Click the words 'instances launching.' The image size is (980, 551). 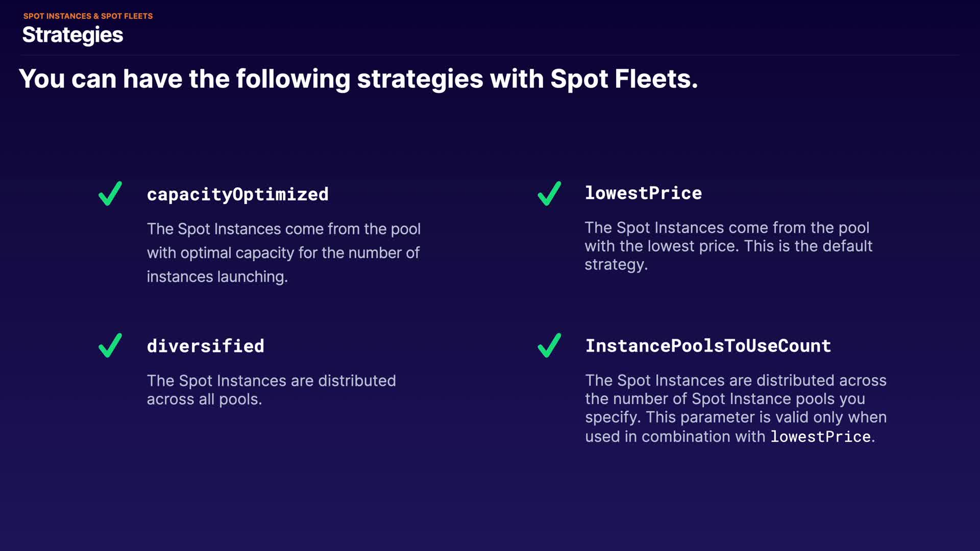[217, 277]
